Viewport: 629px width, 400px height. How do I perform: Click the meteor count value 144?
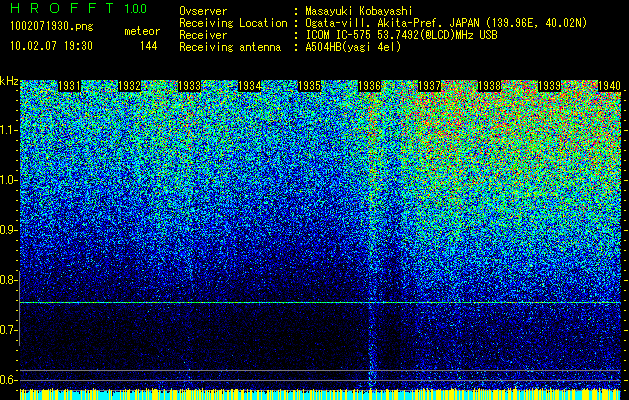click(x=148, y=46)
